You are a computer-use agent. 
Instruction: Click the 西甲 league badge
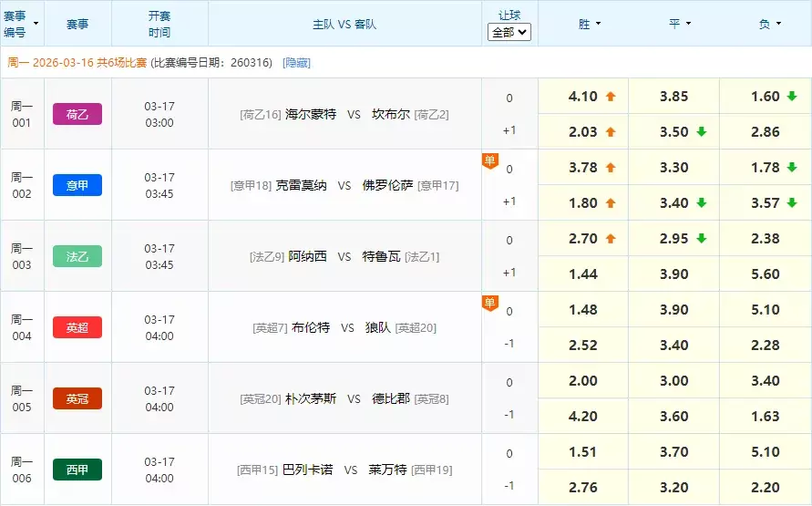pos(77,470)
